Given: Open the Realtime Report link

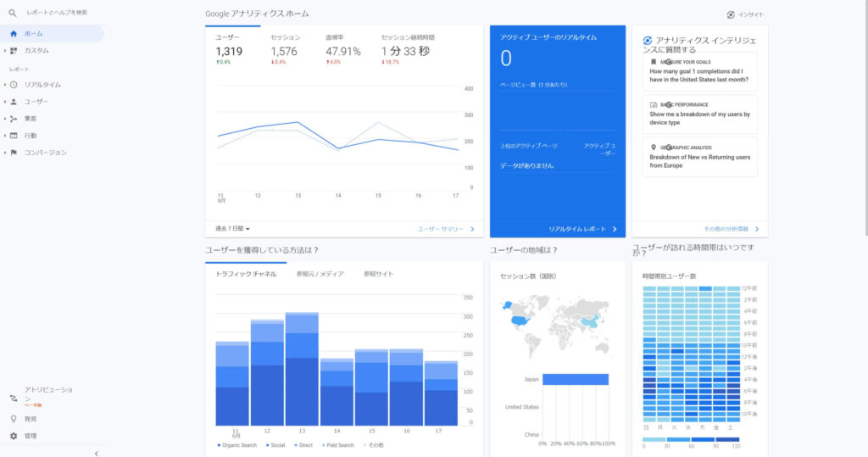Looking at the screenshot, I should click(582, 229).
